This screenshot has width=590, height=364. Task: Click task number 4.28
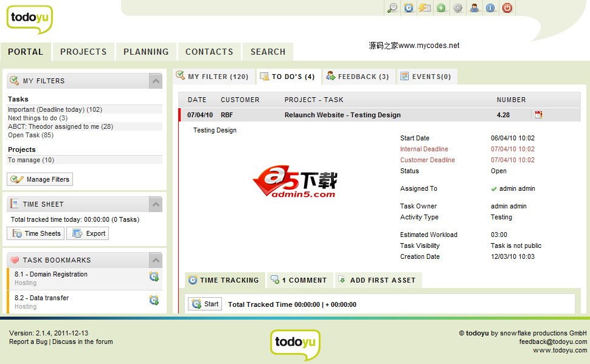pyautogui.click(x=503, y=115)
